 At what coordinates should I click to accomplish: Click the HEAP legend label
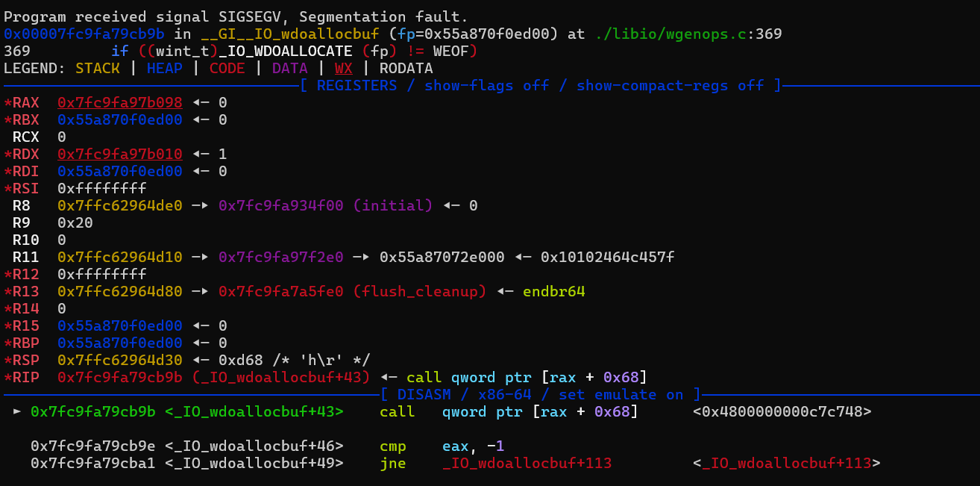pos(164,69)
